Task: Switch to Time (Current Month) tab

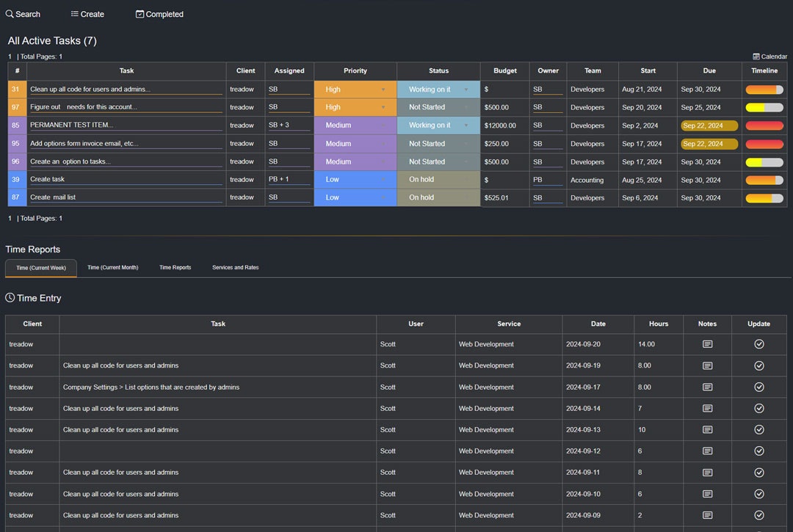Action: pyautogui.click(x=113, y=267)
